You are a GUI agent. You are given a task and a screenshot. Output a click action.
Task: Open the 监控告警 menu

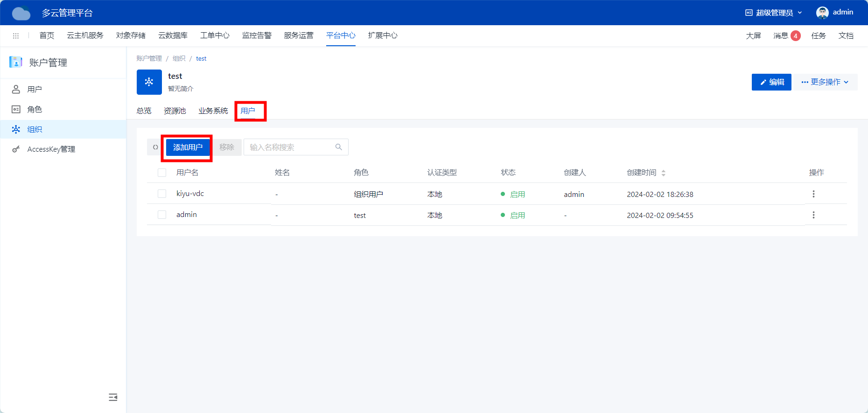tap(257, 36)
